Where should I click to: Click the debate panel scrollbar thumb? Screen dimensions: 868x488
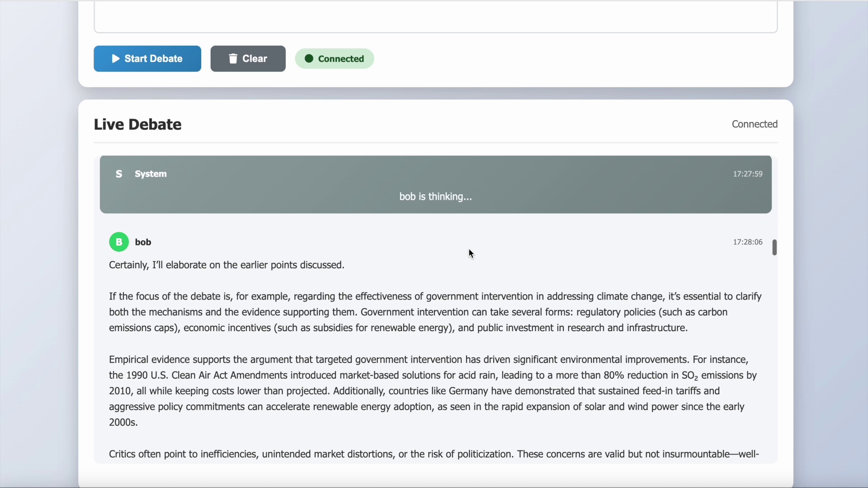point(774,247)
